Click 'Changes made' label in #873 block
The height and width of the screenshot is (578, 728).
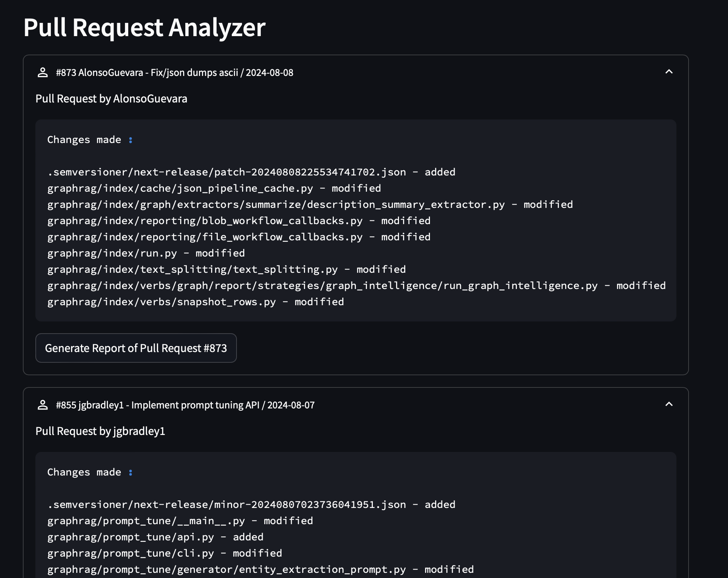(84, 140)
